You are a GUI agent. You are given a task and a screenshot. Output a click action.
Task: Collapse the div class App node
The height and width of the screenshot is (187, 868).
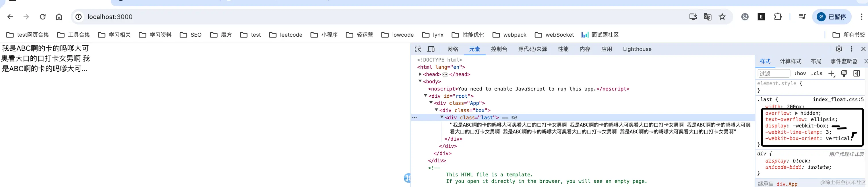431,103
